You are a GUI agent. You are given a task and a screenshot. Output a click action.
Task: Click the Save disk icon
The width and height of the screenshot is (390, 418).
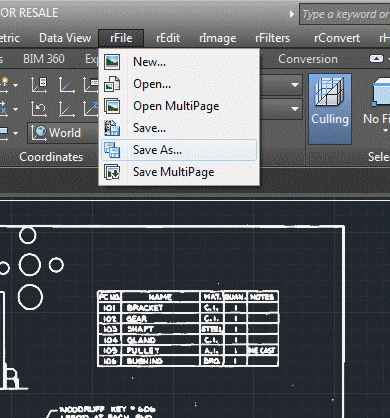click(112, 128)
